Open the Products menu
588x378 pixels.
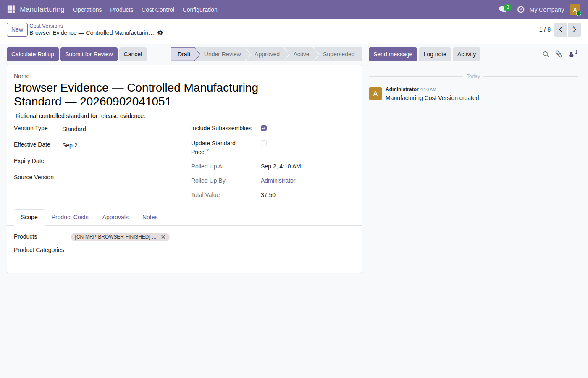pyautogui.click(x=122, y=9)
